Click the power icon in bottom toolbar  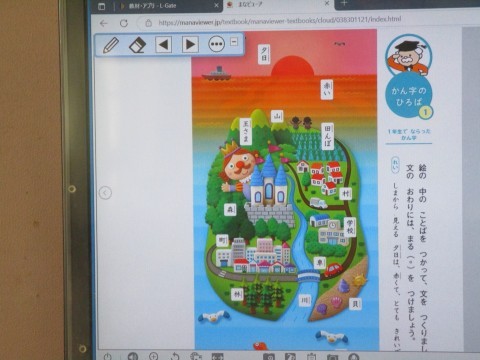click(x=107, y=357)
